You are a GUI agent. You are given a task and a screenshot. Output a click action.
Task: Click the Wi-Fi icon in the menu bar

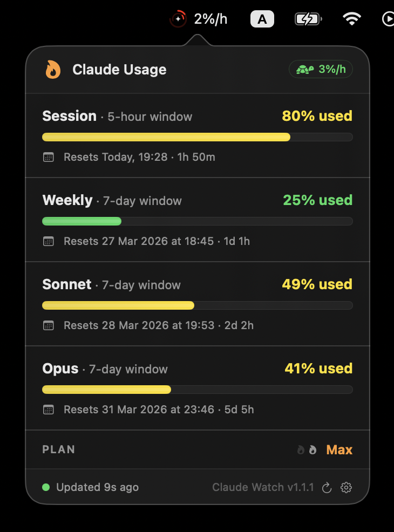pos(352,18)
